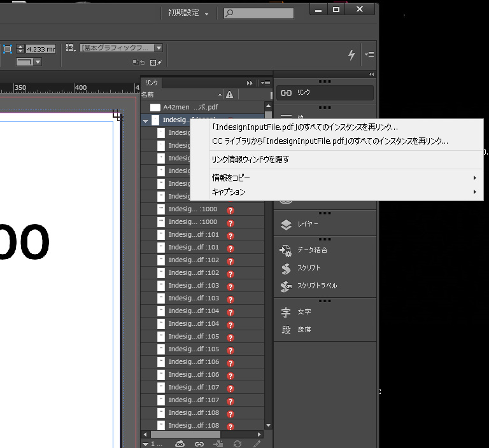Viewport: 489px width, 448px height.
Task: Open the 情報をコピー submenu
Action: click(x=336, y=178)
